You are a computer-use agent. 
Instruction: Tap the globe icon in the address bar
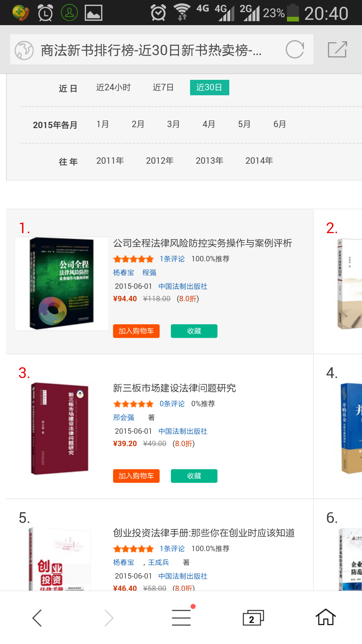24,50
